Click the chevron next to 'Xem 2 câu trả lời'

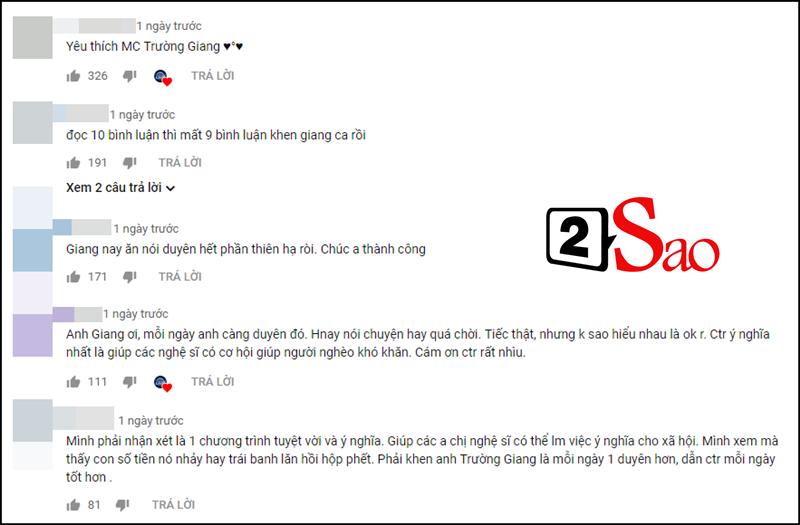point(170,189)
